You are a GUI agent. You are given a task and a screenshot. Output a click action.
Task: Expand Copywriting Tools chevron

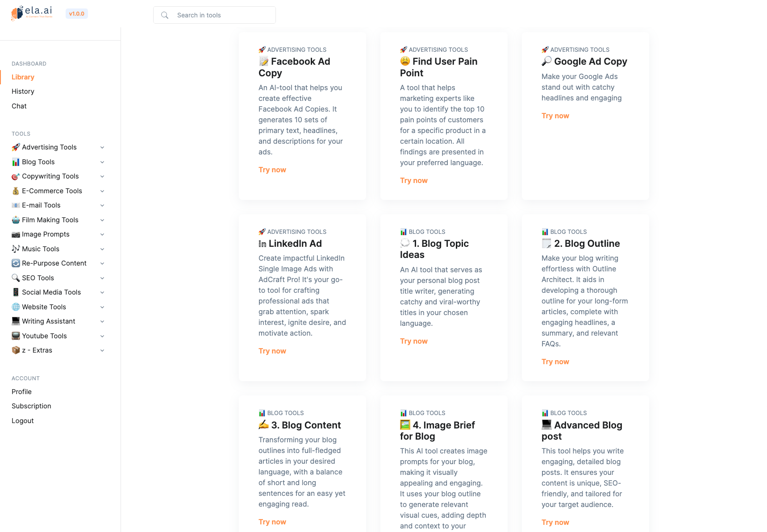click(102, 177)
